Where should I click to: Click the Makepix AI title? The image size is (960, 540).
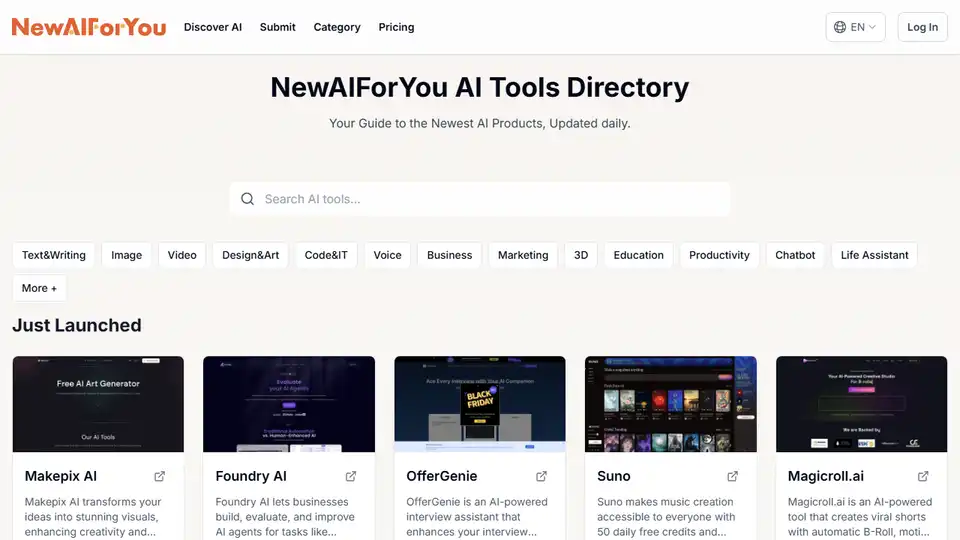tap(61, 476)
